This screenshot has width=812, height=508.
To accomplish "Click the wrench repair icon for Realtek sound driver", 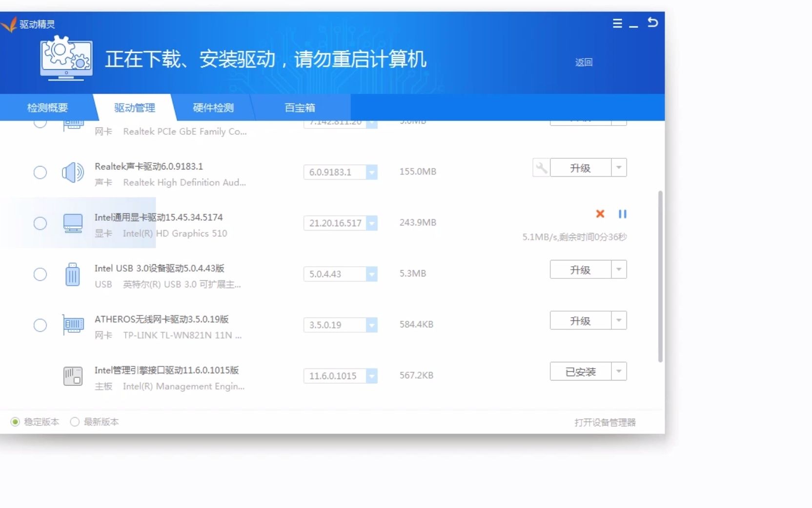I will point(541,168).
